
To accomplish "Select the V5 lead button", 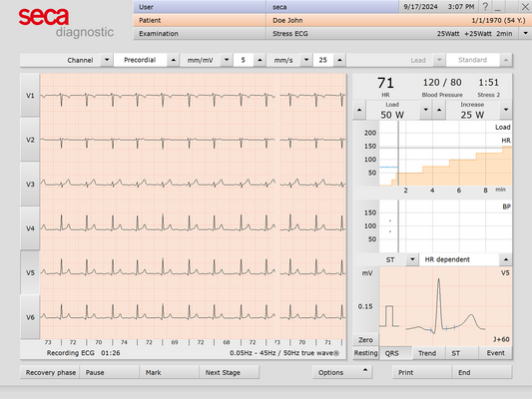I will point(30,272).
